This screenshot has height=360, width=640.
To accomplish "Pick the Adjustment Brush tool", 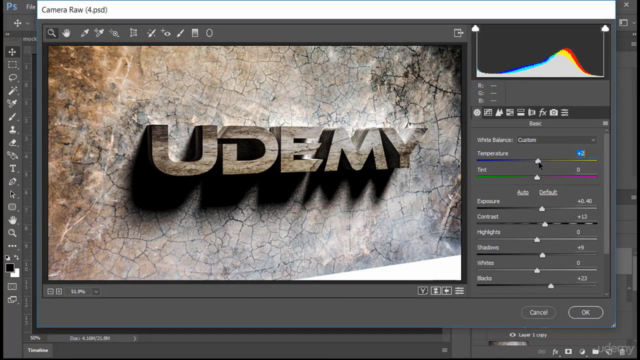I will click(x=180, y=33).
